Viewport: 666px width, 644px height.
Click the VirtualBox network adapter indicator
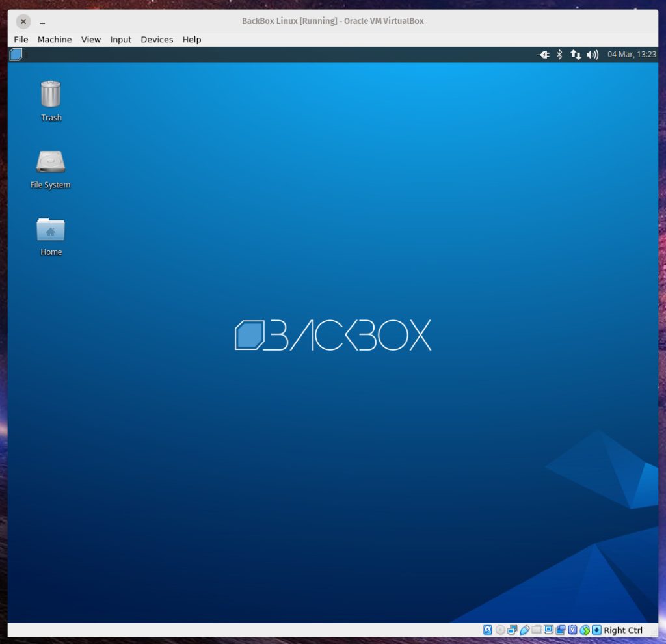(x=512, y=630)
